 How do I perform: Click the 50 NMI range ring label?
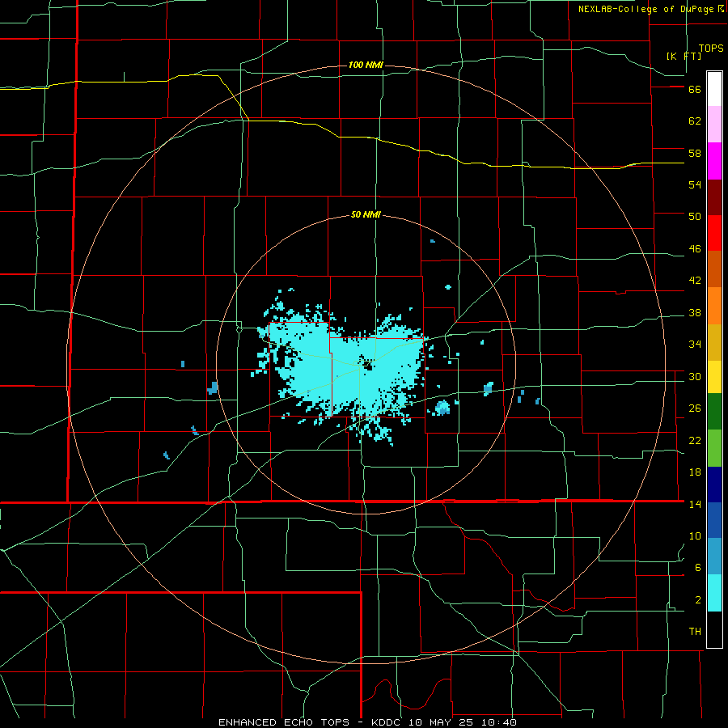point(366,214)
